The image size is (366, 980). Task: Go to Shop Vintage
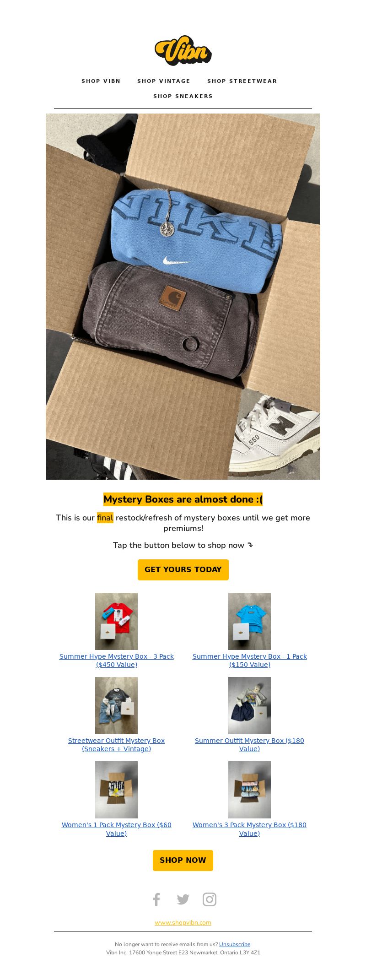(x=164, y=81)
